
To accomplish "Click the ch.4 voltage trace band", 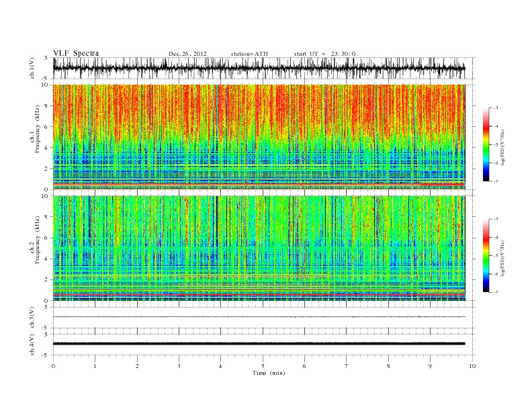I will coord(259,344).
